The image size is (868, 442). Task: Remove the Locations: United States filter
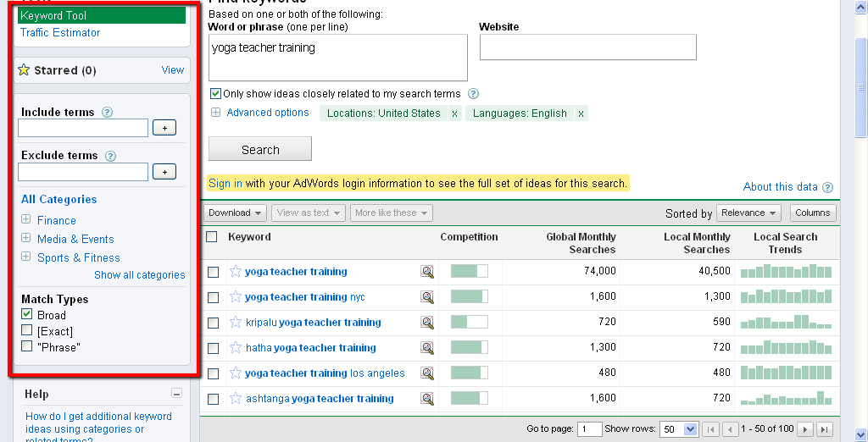(x=454, y=113)
